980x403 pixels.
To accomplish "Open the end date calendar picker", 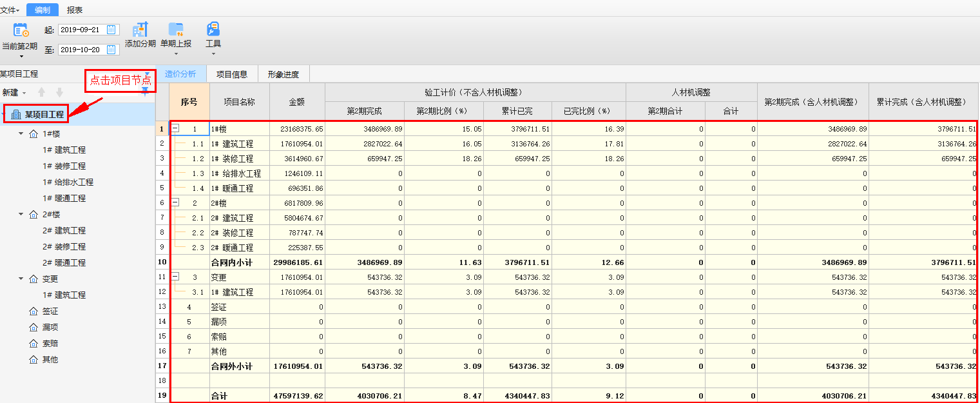I will click(x=111, y=50).
